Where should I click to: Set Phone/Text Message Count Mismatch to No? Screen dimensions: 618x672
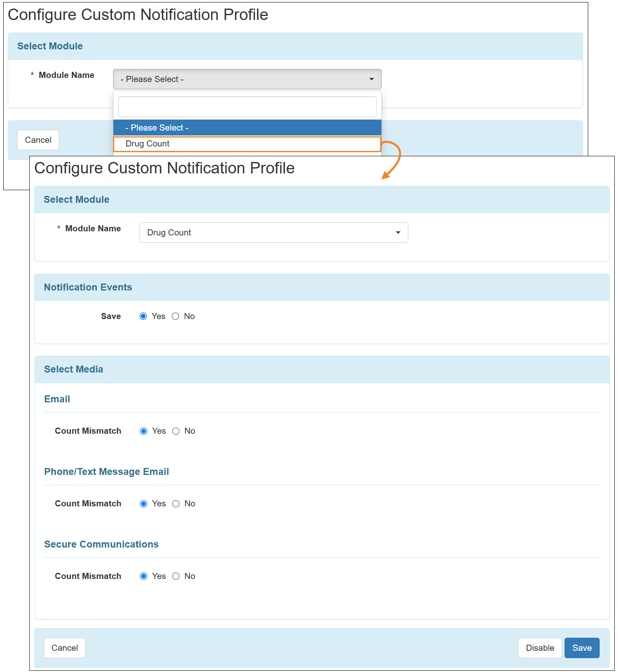(x=176, y=504)
